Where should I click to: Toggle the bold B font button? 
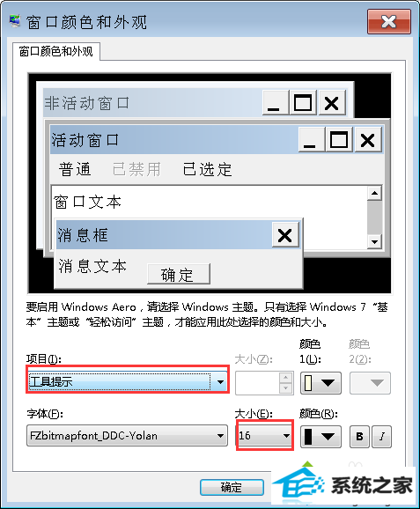(359, 437)
